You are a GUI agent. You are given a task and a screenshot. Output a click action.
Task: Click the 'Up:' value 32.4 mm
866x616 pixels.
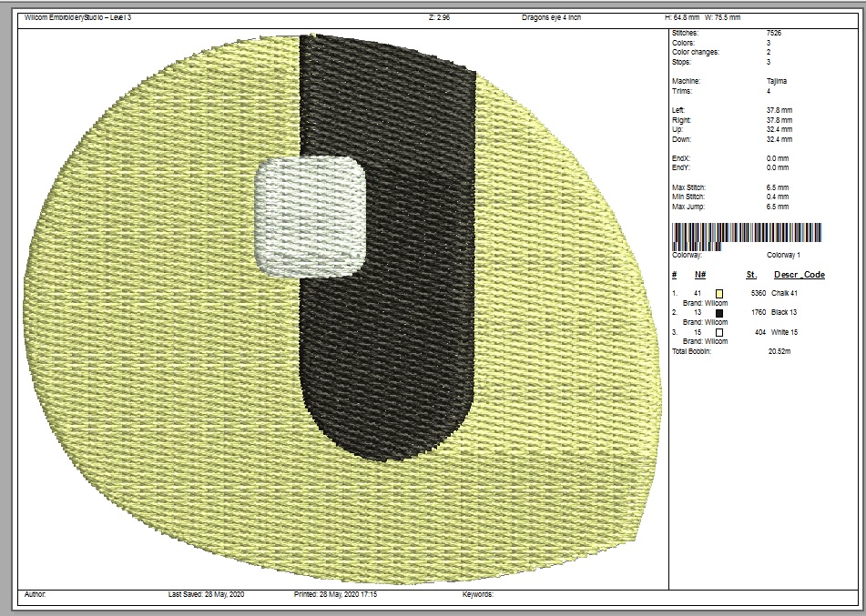pos(779,130)
